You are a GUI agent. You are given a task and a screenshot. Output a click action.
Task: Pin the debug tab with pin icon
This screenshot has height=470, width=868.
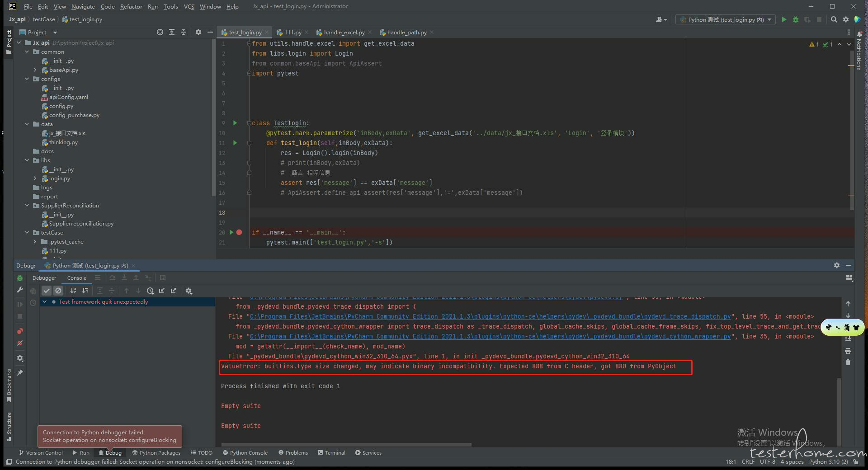pyautogui.click(x=20, y=373)
